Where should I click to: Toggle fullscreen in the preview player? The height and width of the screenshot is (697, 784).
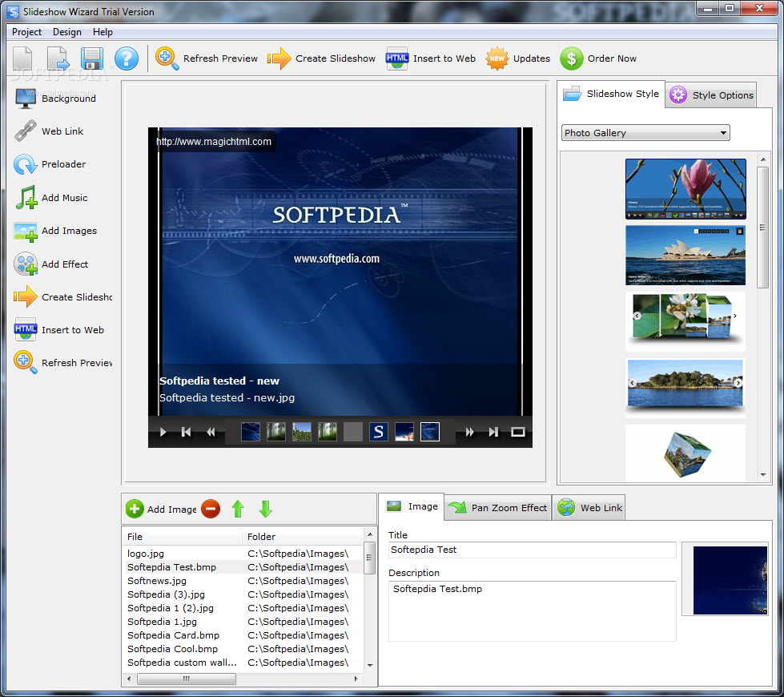518,432
